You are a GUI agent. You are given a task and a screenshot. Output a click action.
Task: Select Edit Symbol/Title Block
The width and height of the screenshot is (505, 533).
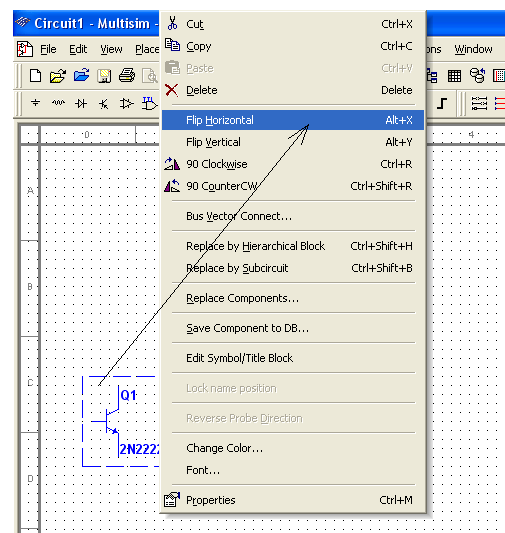point(293,358)
